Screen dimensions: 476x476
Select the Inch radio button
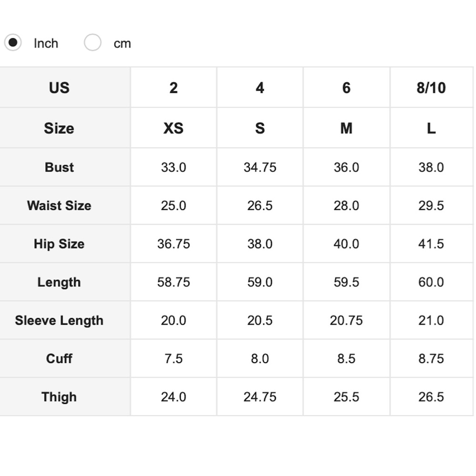tap(13, 43)
